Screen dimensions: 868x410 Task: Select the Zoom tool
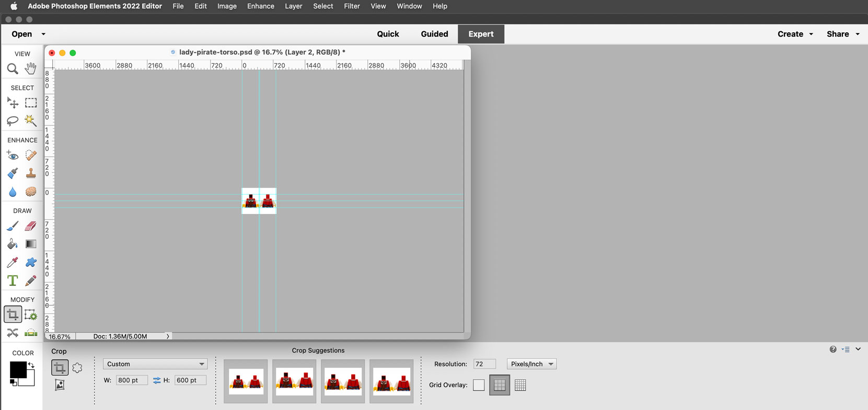click(x=13, y=69)
